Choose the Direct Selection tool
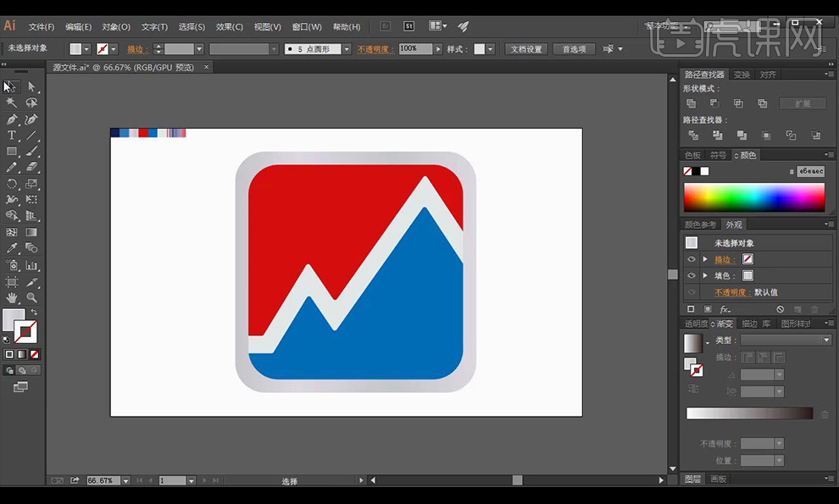This screenshot has width=839, height=504. (31, 86)
